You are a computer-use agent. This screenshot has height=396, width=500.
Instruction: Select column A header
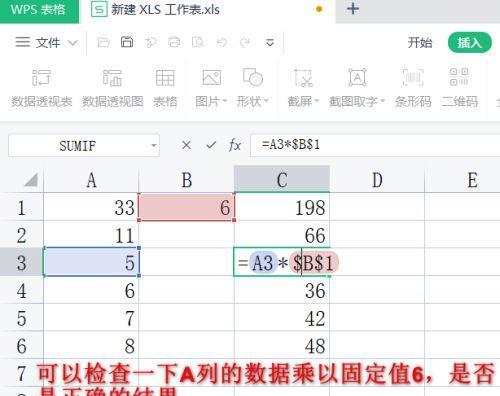[x=91, y=180]
